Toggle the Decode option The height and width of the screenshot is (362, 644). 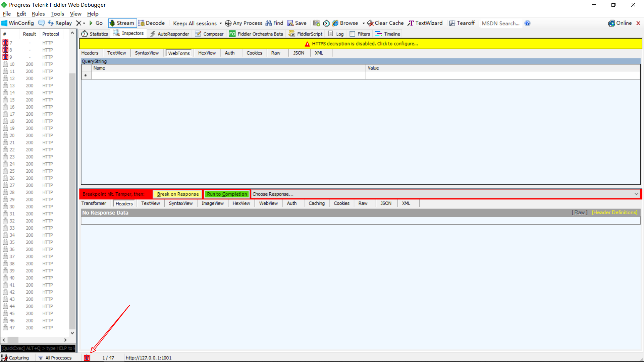tap(151, 23)
